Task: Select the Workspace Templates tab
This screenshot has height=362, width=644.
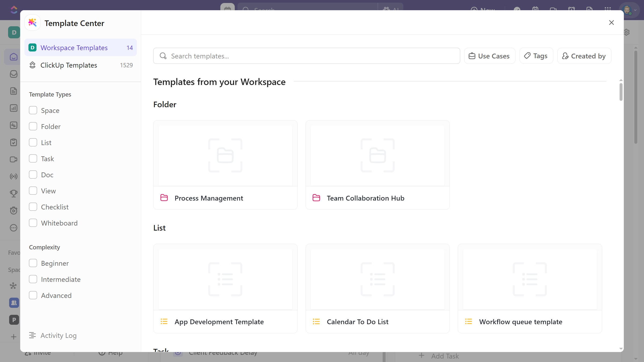Action: [80, 47]
